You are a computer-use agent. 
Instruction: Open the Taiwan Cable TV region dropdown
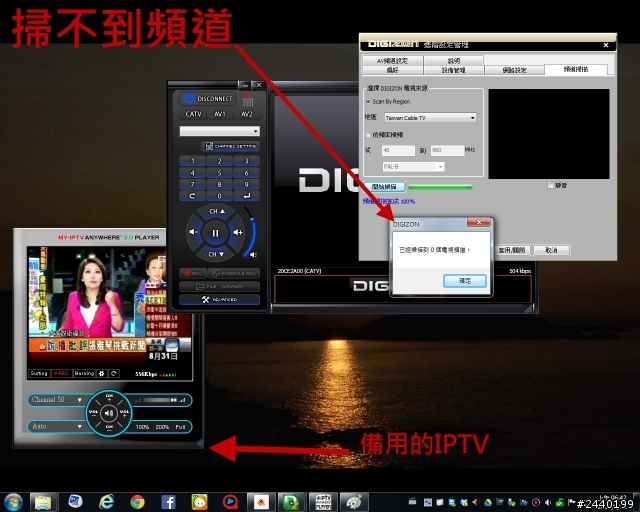click(430, 118)
